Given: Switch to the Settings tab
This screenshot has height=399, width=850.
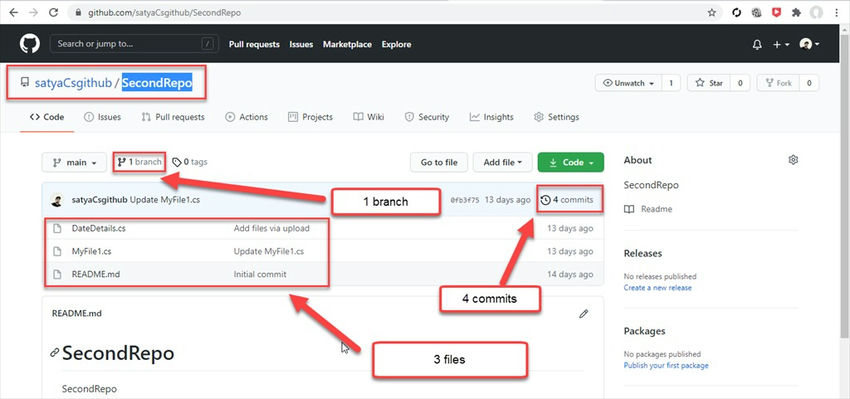Looking at the screenshot, I should pos(556,117).
